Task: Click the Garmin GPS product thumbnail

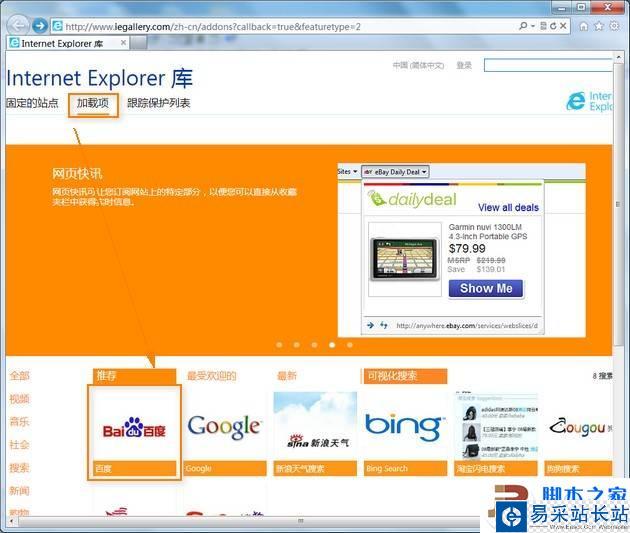Action: [405, 259]
